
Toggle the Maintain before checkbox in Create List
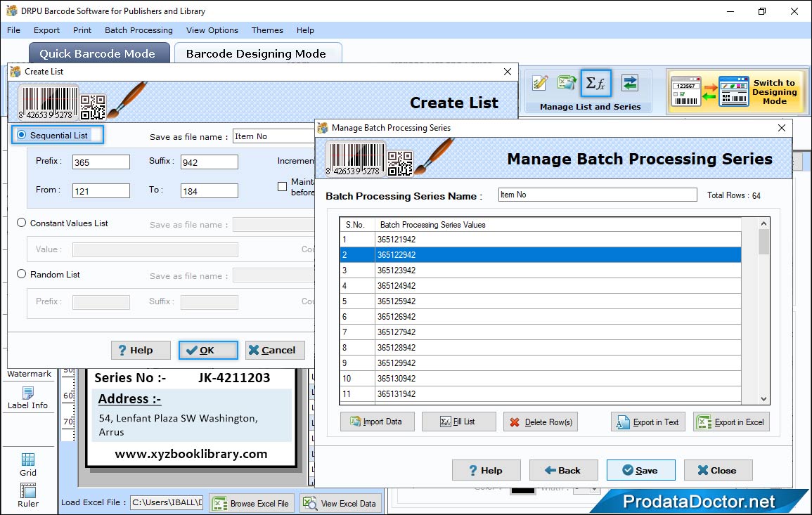pos(282,186)
